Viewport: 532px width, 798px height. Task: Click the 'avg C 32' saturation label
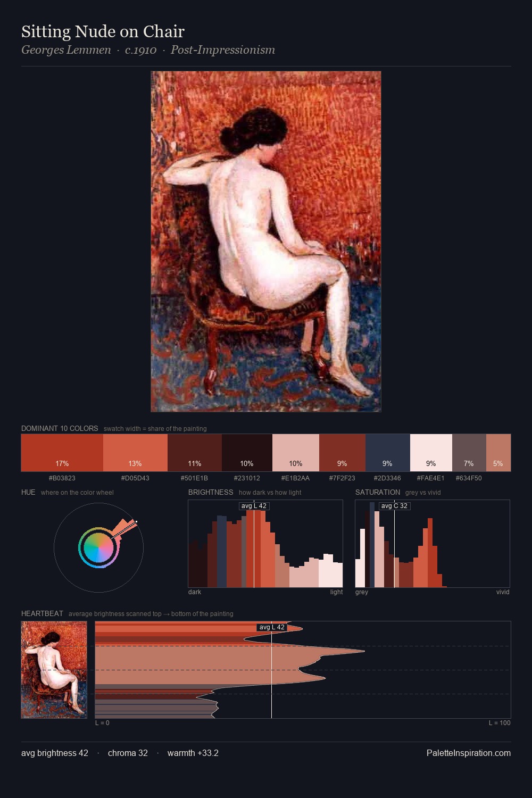pos(394,506)
